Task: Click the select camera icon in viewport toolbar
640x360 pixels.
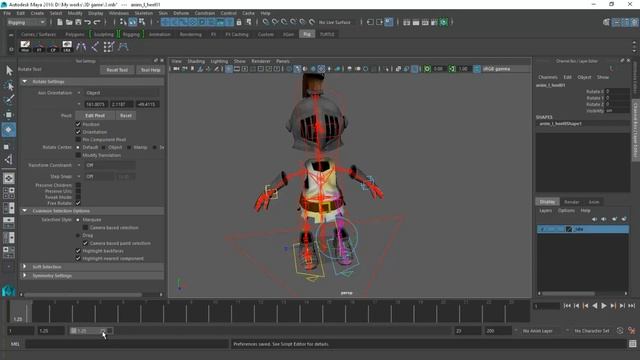Action: (x=176, y=69)
